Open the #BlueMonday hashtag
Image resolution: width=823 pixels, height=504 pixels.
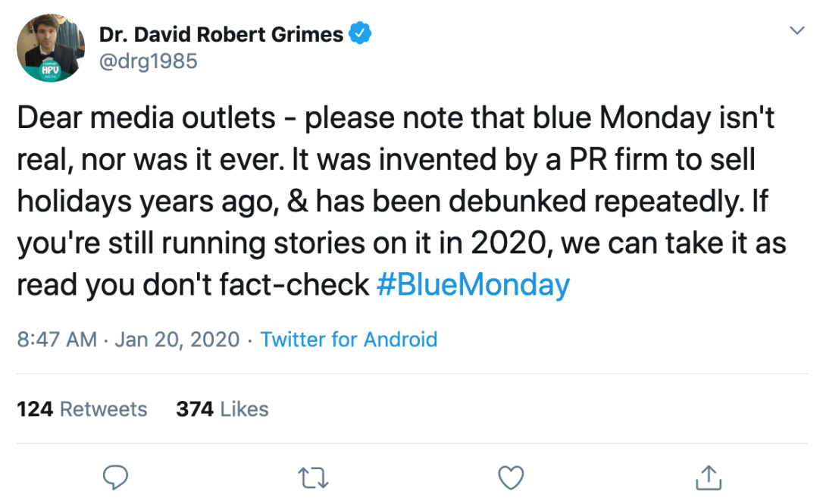[474, 284]
